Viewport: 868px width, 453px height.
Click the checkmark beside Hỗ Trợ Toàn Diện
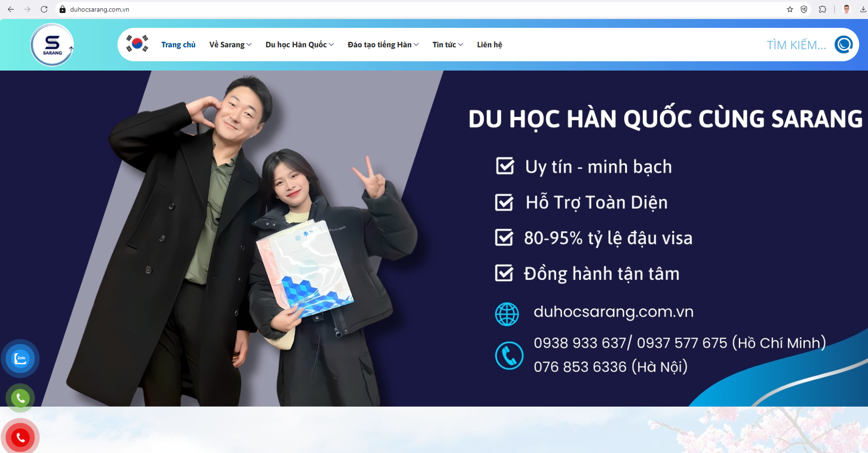point(504,202)
